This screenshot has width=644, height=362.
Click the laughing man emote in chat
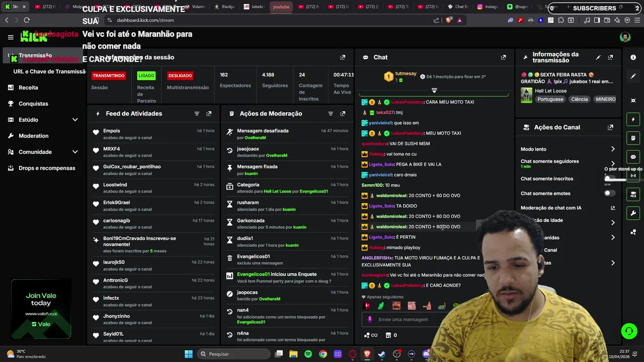coord(396,306)
